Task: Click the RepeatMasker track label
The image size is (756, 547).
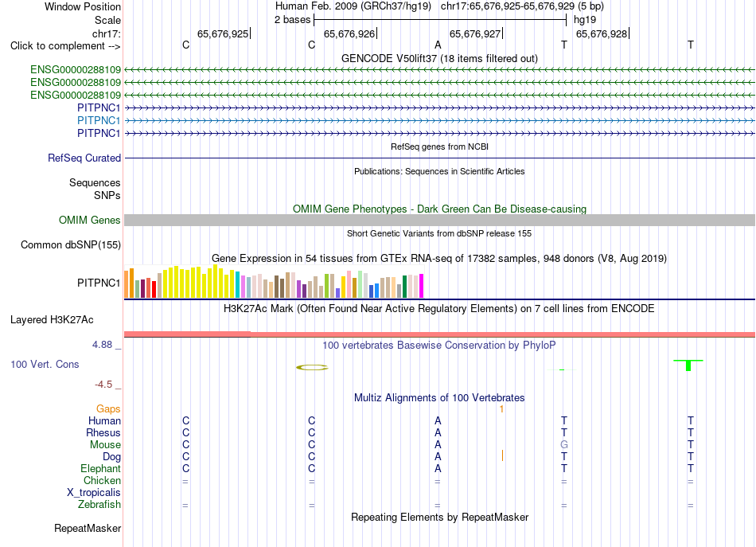Action: (88, 528)
